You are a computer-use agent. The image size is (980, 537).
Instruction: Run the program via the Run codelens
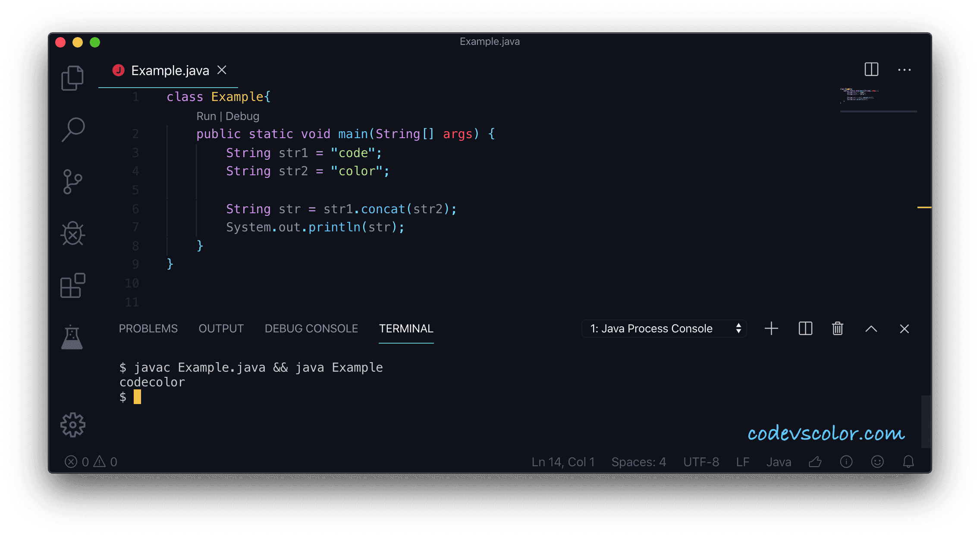206,116
